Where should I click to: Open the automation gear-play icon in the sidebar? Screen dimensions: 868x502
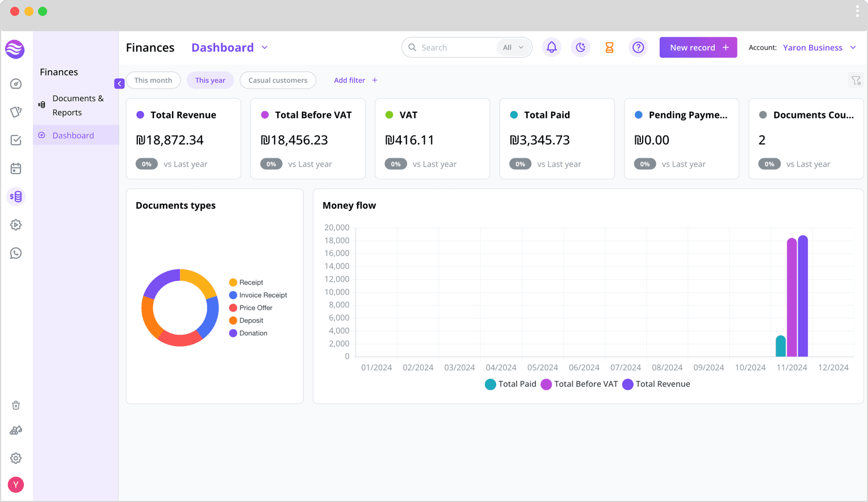(16, 225)
